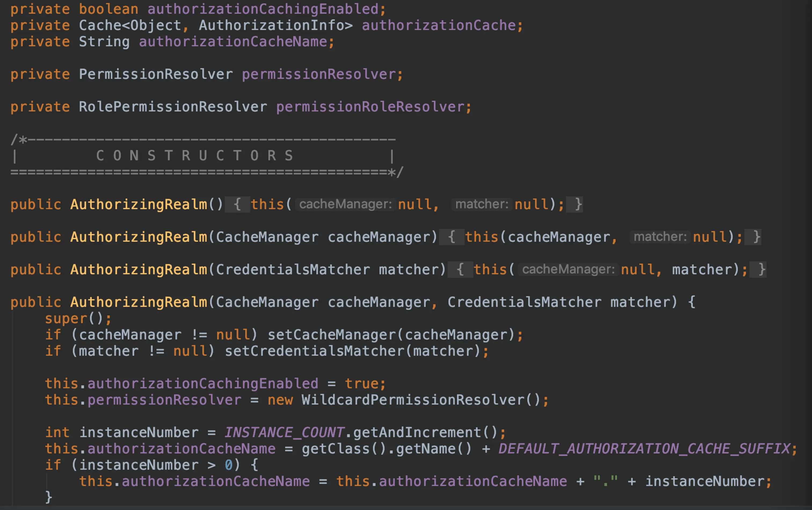Click setCredentialsMatcher method call
This screenshot has height=510, width=812.
click(x=314, y=351)
